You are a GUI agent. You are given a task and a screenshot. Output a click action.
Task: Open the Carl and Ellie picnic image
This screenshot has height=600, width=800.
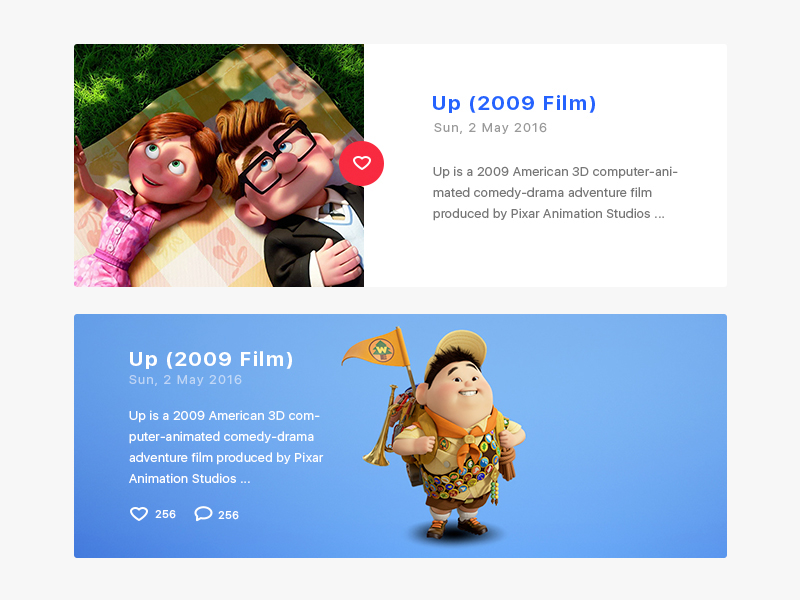point(219,165)
